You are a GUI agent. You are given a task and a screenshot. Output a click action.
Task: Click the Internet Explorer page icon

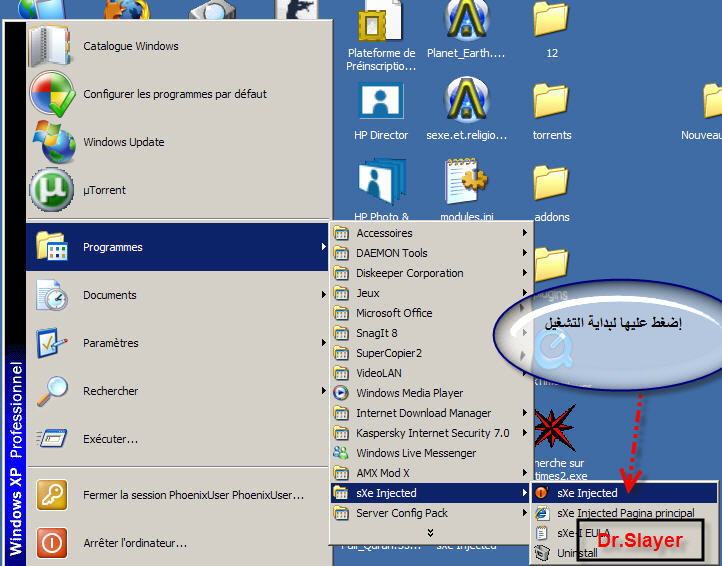[x=542, y=513]
